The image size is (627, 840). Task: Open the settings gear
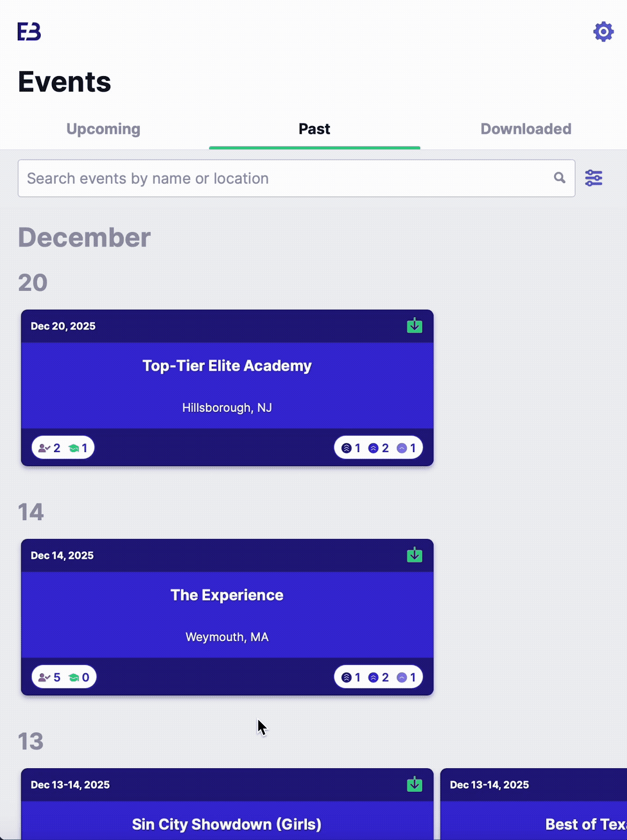click(x=604, y=32)
